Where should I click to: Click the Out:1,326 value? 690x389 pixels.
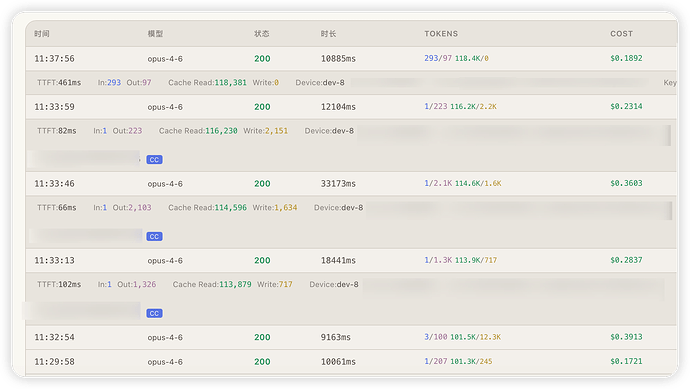click(x=136, y=285)
